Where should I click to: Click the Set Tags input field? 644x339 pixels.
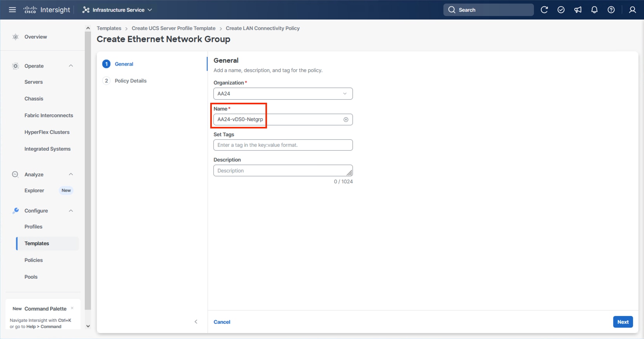pyautogui.click(x=283, y=145)
